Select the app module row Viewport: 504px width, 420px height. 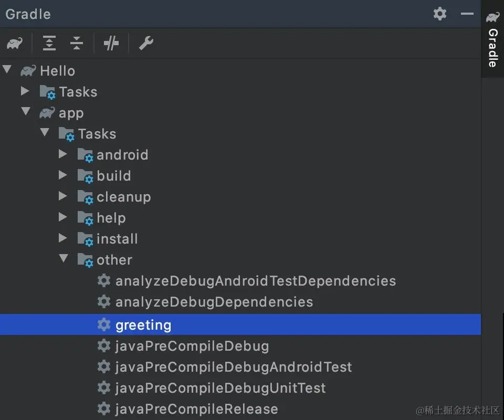[240, 113]
